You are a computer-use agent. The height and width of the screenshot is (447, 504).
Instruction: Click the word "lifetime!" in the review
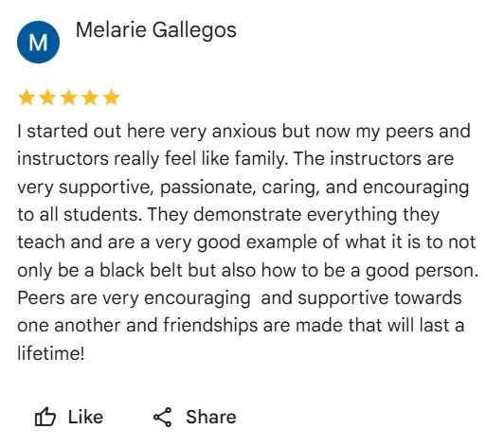pyautogui.click(x=51, y=353)
